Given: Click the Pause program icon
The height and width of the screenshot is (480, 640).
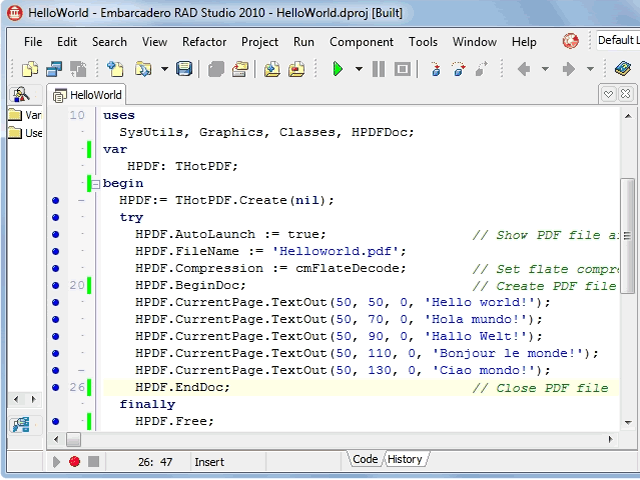Looking at the screenshot, I should pyautogui.click(x=378, y=69).
